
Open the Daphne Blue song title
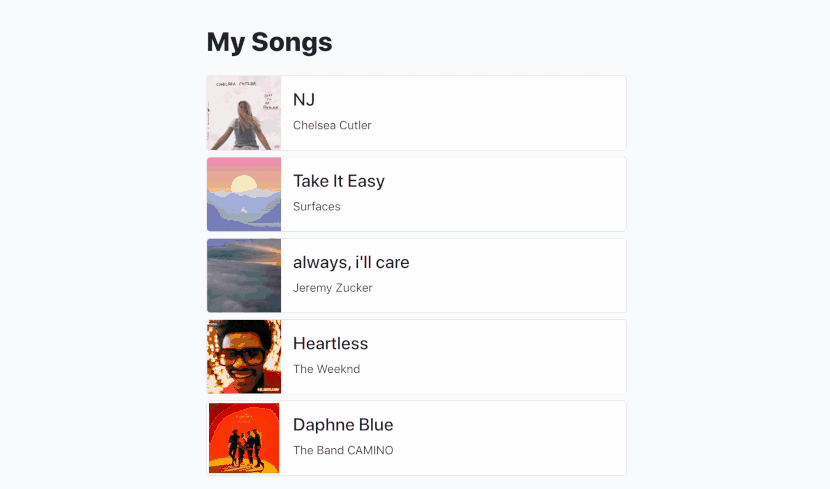[343, 425]
